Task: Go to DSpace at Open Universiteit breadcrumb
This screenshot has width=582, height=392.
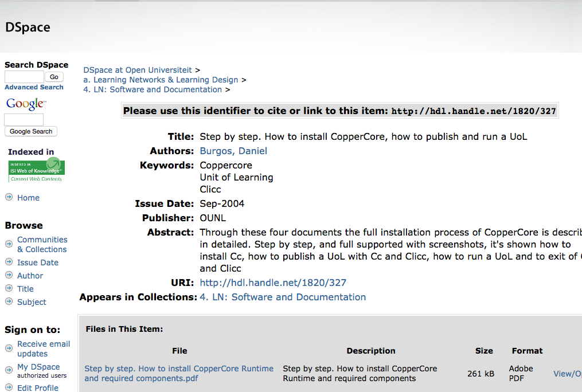Action: pos(138,70)
